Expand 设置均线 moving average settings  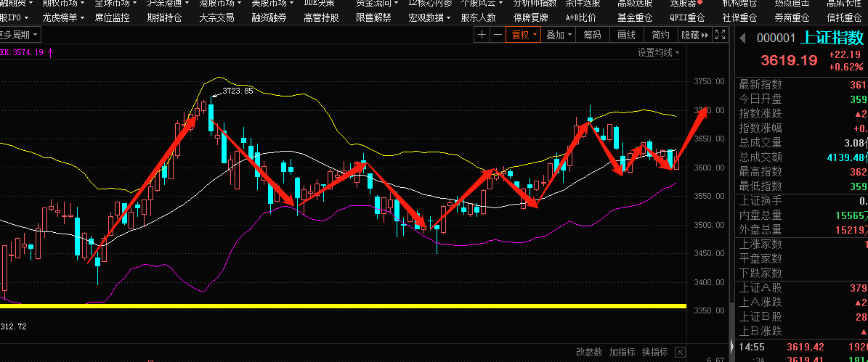coord(659,52)
